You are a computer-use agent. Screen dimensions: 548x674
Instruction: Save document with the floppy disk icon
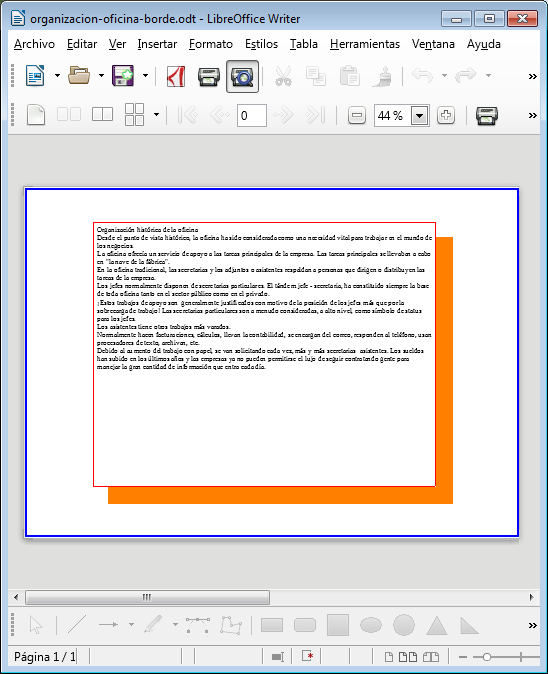(x=123, y=76)
